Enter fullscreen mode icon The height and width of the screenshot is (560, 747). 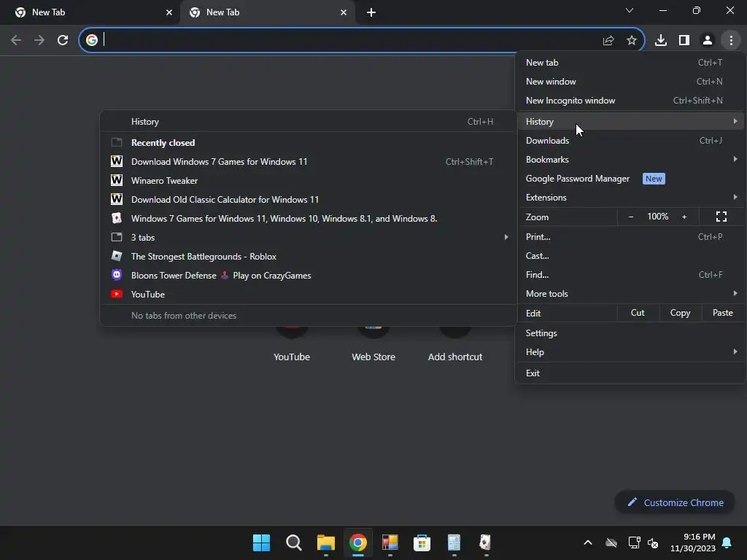click(721, 217)
